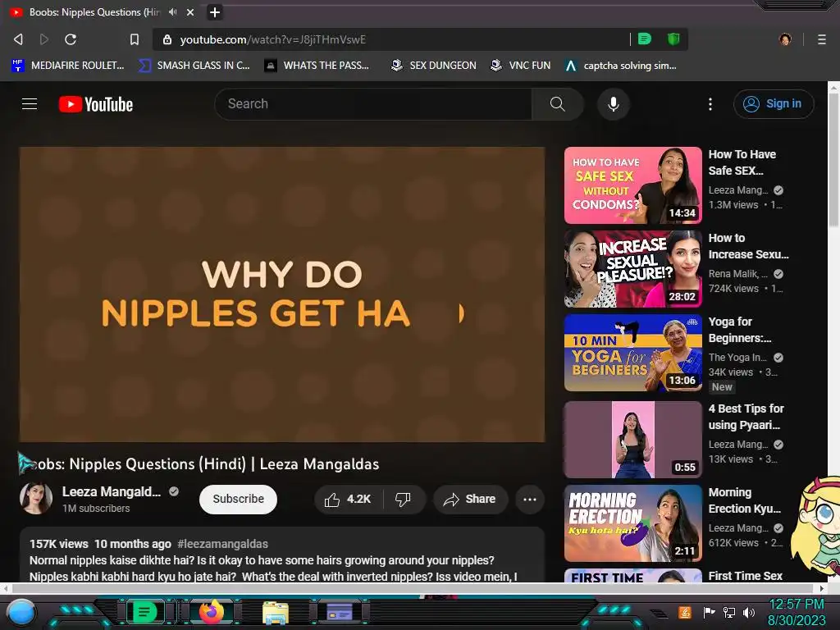Open the green reader-mode extension icon

pyautogui.click(x=645, y=39)
